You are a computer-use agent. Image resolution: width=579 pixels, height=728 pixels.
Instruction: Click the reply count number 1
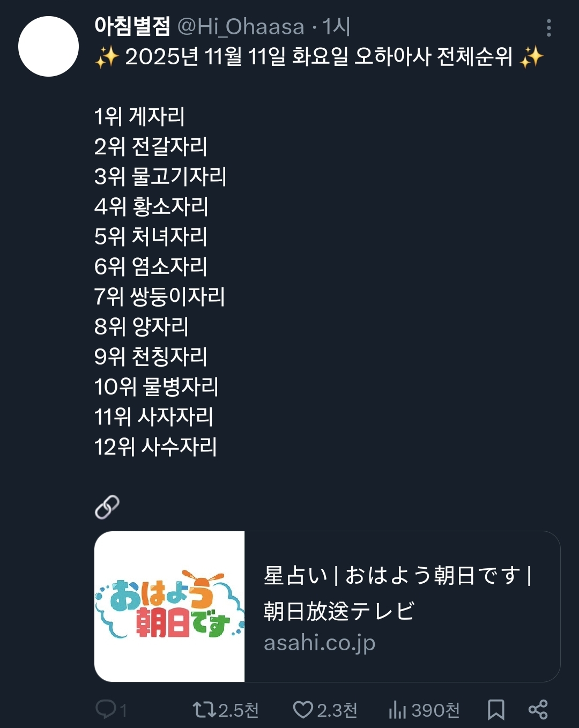pyautogui.click(x=123, y=711)
